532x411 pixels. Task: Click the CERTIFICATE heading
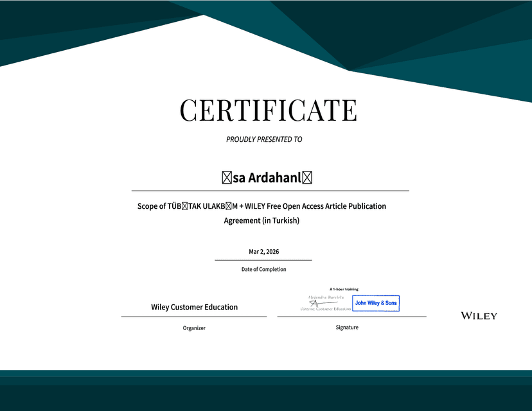click(269, 110)
